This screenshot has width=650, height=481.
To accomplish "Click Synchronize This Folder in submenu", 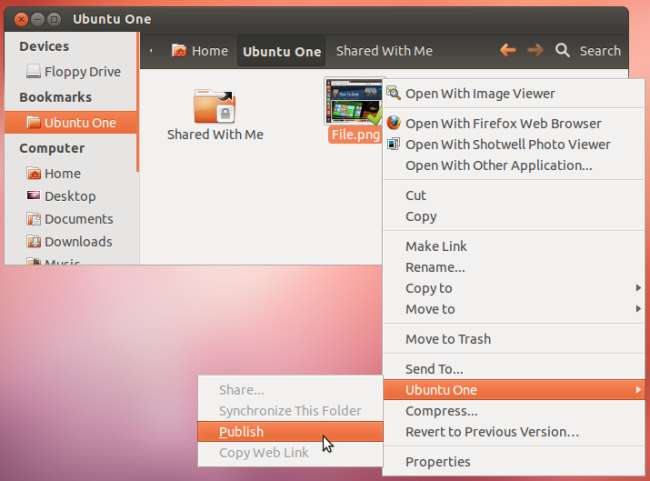I will coord(290,411).
